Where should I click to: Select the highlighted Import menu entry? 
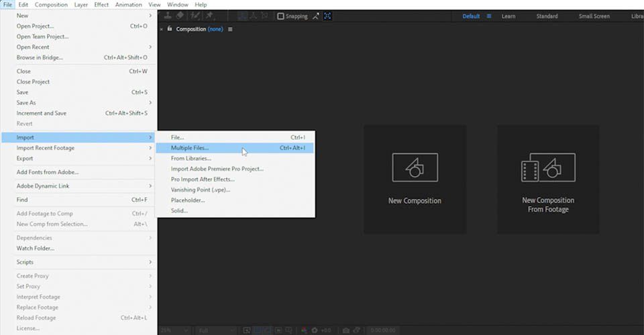79,137
